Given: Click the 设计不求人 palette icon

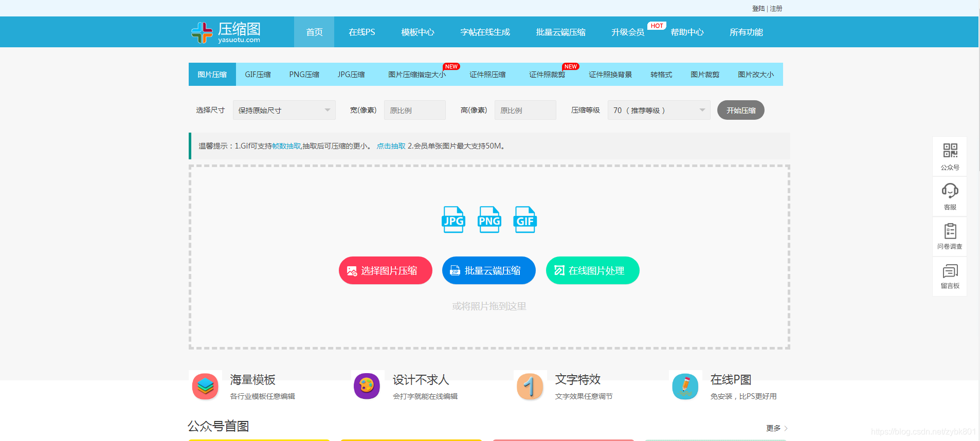Looking at the screenshot, I should (x=367, y=386).
